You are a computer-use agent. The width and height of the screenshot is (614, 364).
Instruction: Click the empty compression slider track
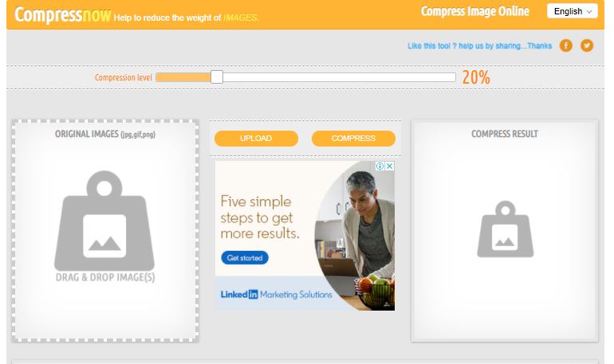(339, 77)
